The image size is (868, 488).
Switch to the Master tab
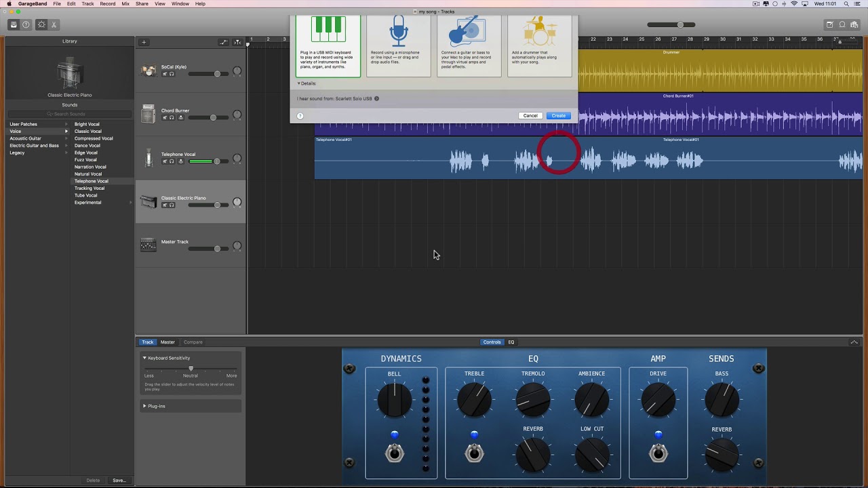(167, 342)
